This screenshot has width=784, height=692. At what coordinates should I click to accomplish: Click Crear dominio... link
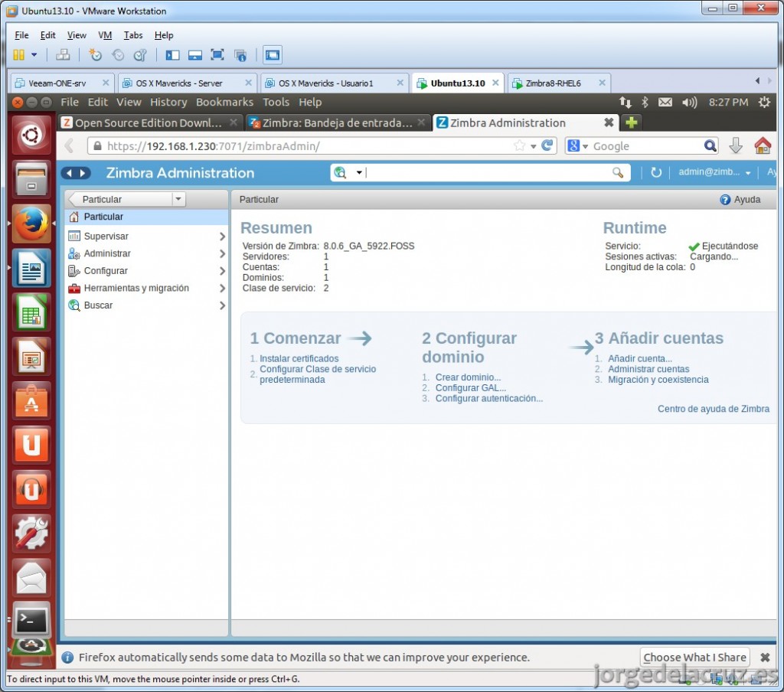468,377
